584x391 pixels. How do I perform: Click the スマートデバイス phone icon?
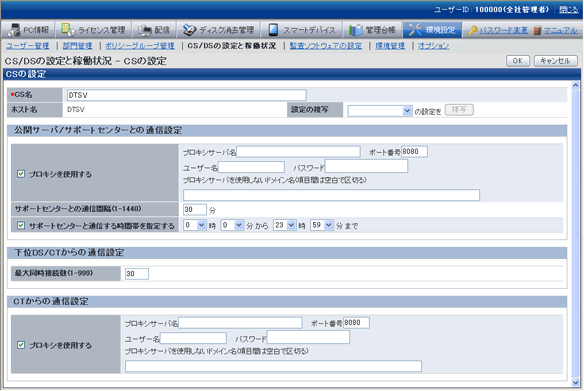(273, 30)
